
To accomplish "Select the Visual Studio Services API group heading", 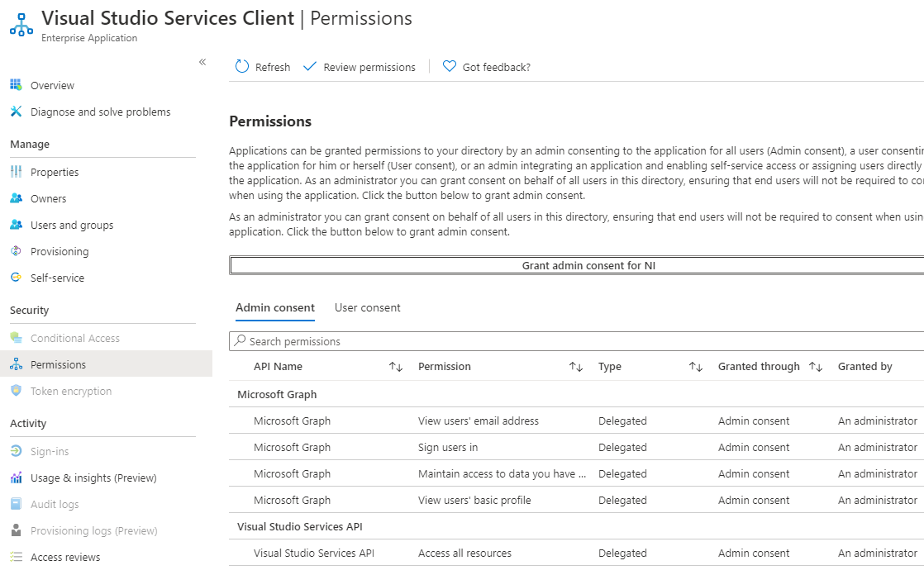I will point(300,527).
